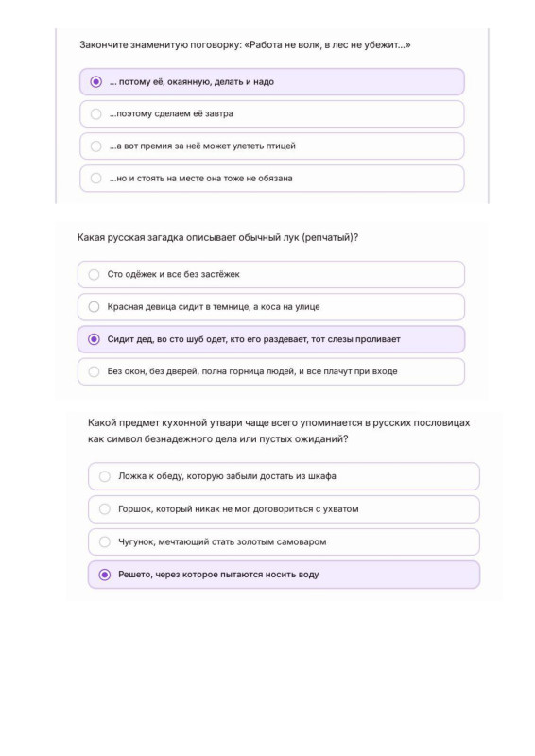Click answer text «Горшок… с ухватом» row
This screenshot has height=756, width=535.
pyautogui.click(x=238, y=509)
